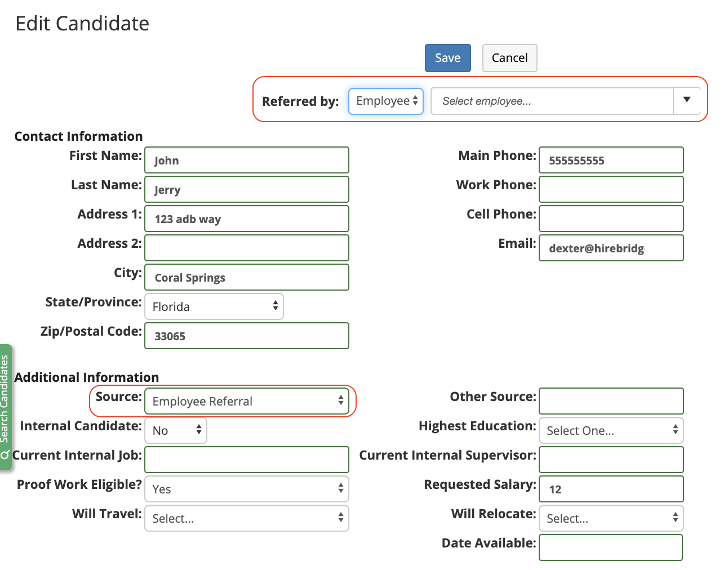Screen dimensions: 728x570
Task: Click the empty Current Internal Supervisor field
Action: pos(611,460)
